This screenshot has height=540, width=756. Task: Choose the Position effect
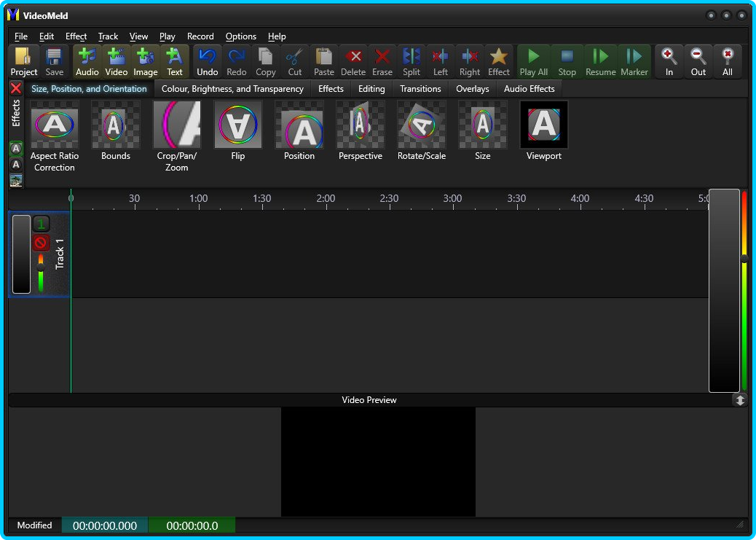[299, 131]
